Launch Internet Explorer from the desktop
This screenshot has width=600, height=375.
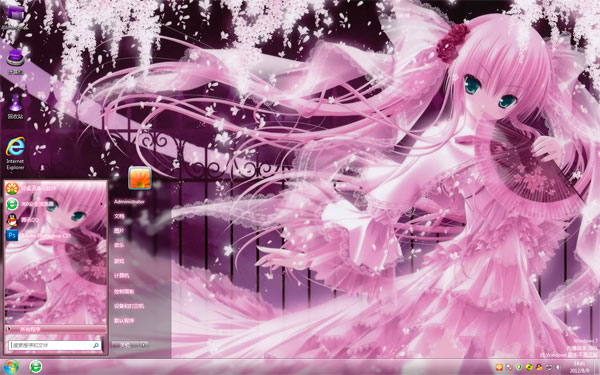pyautogui.click(x=15, y=153)
